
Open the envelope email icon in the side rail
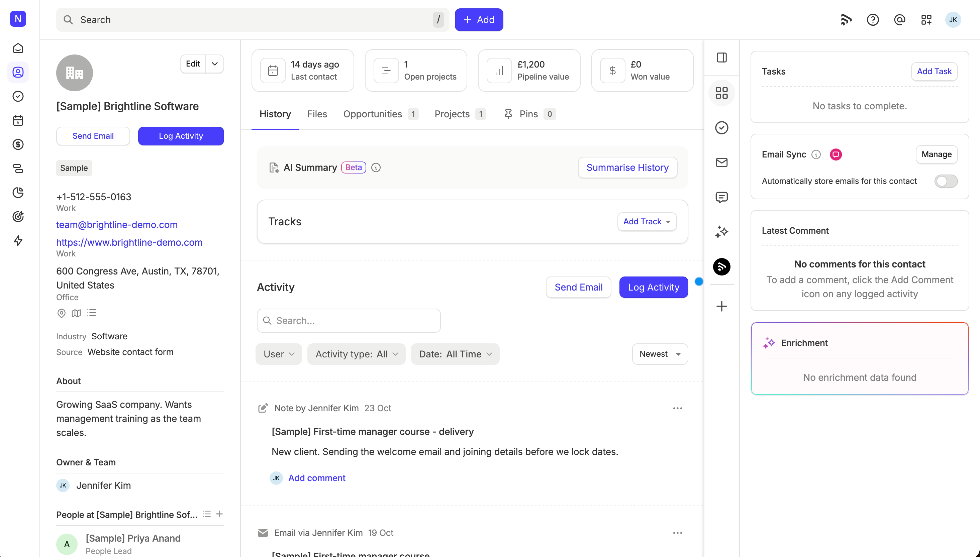click(722, 162)
